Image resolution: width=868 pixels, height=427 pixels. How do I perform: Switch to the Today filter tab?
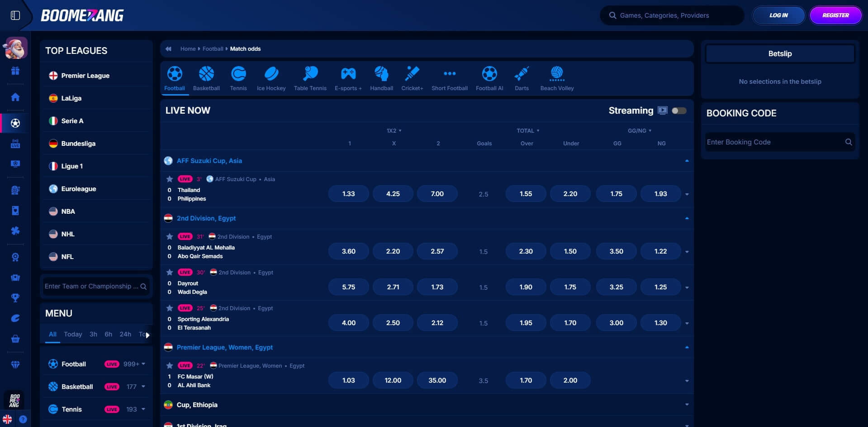(73, 334)
